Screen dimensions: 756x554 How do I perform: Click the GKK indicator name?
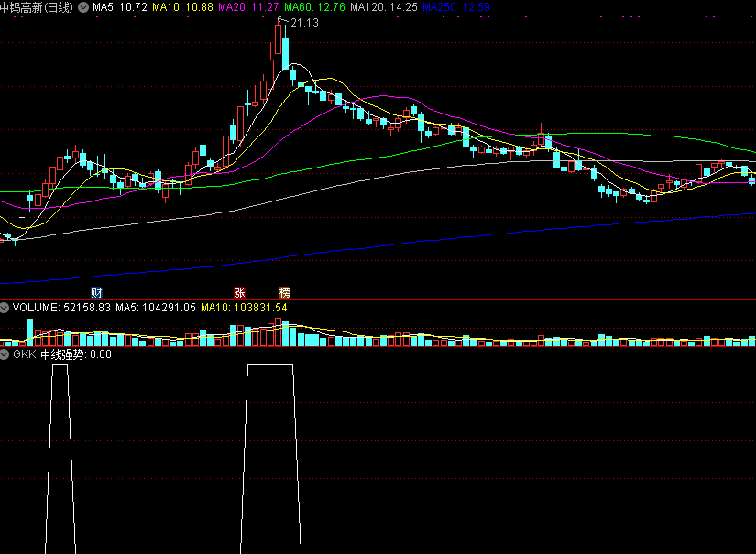[24, 354]
